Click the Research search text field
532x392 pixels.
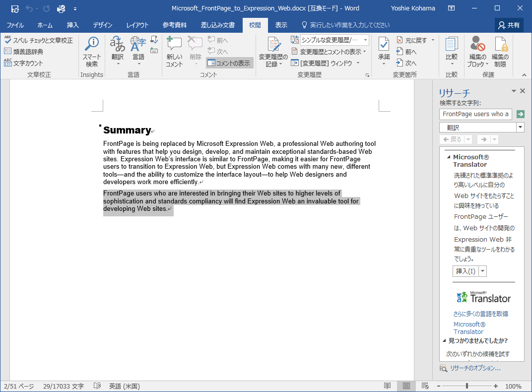(475, 114)
